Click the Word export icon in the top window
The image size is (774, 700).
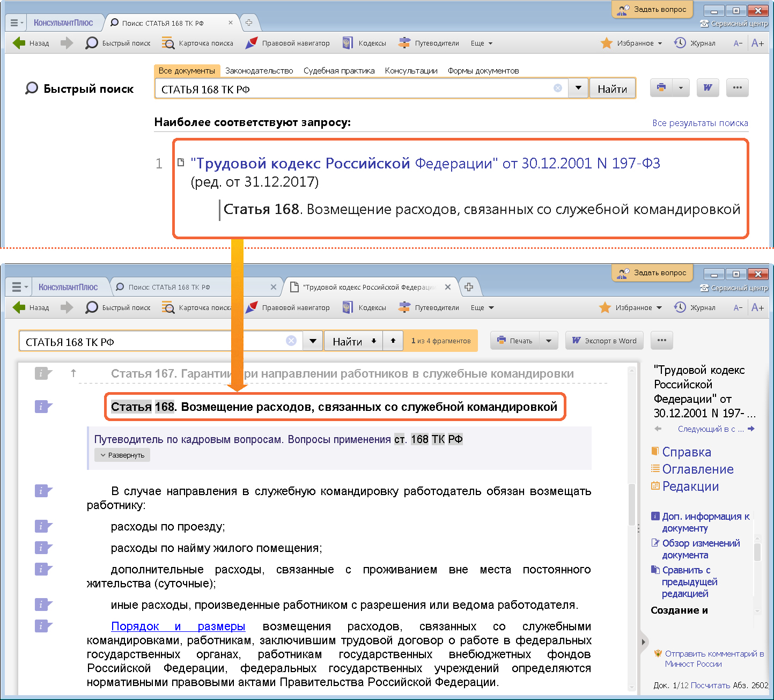point(707,87)
